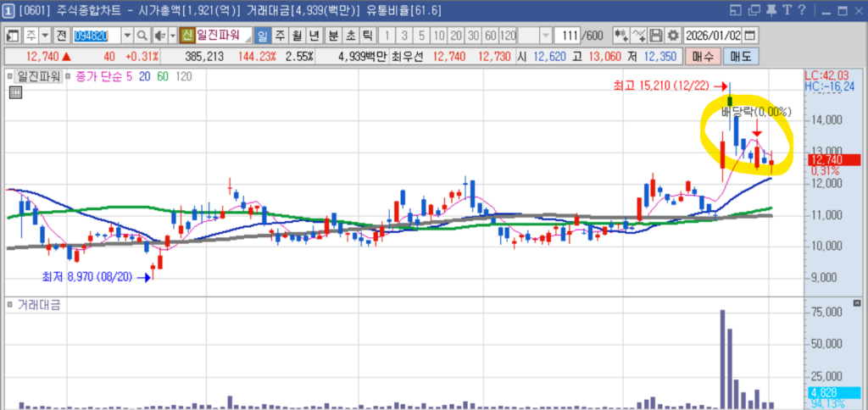This screenshot has height=410, width=868.
Task: Open the calendar date picker icon
Action: 749,36
